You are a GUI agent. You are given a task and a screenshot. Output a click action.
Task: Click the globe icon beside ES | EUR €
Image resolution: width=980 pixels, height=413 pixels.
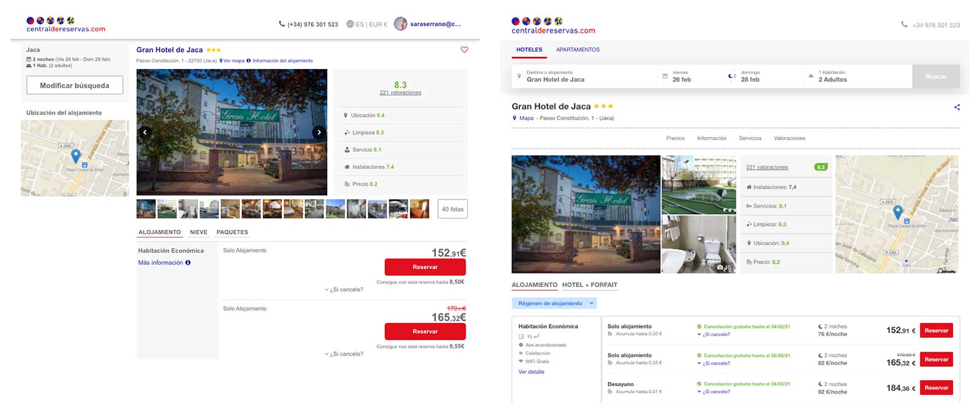350,24
